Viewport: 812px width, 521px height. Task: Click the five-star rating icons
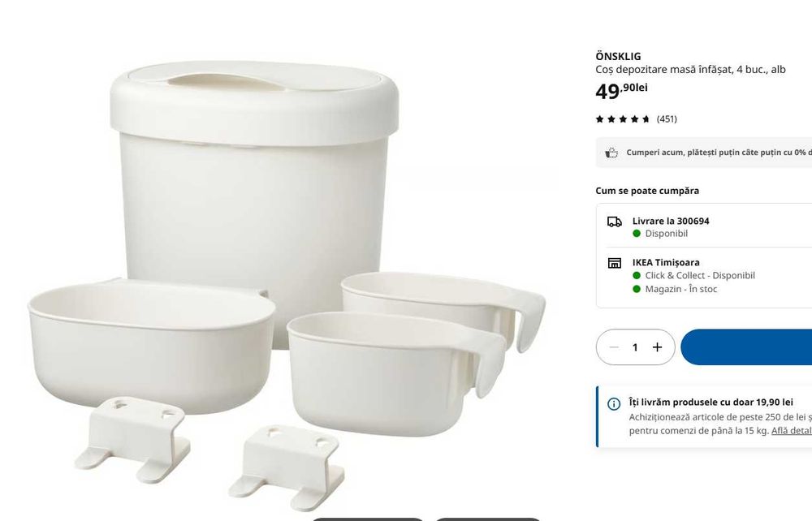point(623,119)
